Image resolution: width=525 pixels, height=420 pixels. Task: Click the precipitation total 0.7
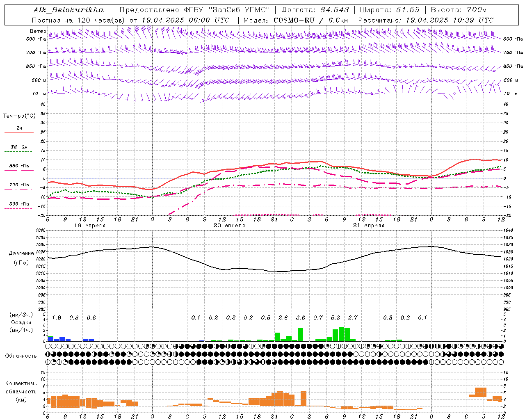(318, 318)
